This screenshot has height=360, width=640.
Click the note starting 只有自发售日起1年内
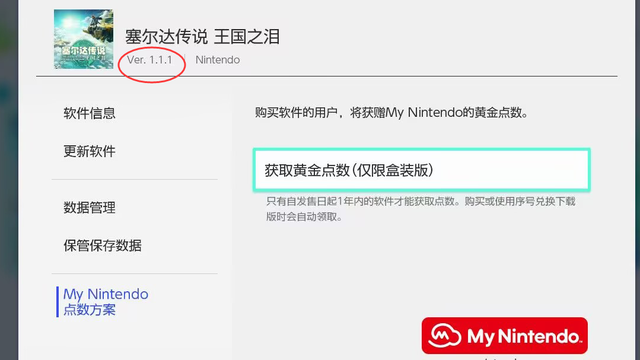click(421, 209)
